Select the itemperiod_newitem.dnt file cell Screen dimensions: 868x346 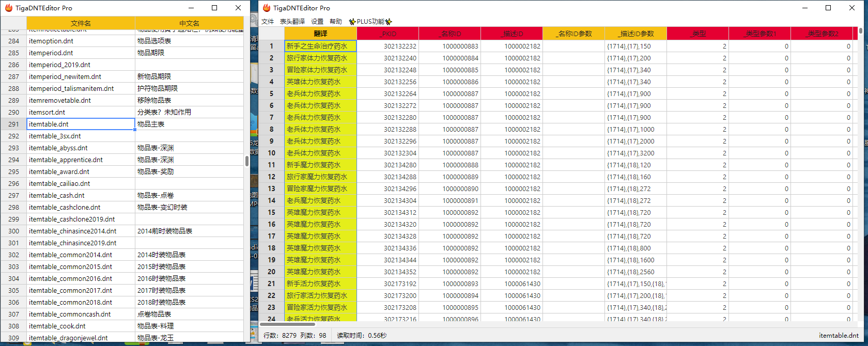pyautogui.click(x=81, y=76)
